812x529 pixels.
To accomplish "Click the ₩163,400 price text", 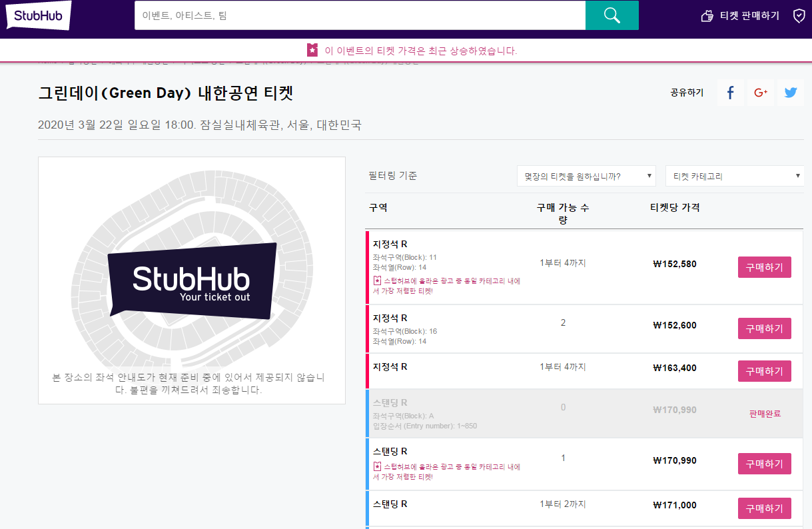I will coord(675,368).
